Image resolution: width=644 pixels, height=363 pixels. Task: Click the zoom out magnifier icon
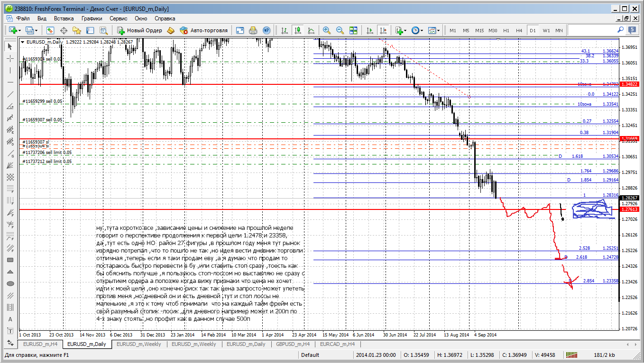340,30
